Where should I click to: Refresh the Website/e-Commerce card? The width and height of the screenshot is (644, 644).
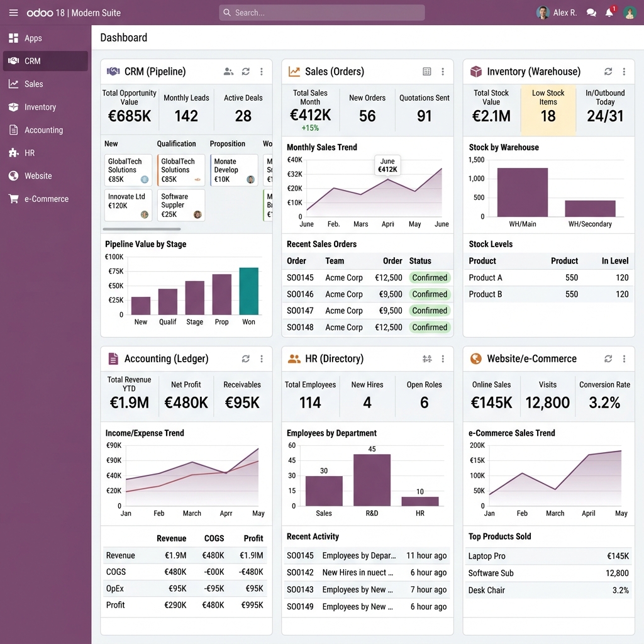tap(608, 358)
